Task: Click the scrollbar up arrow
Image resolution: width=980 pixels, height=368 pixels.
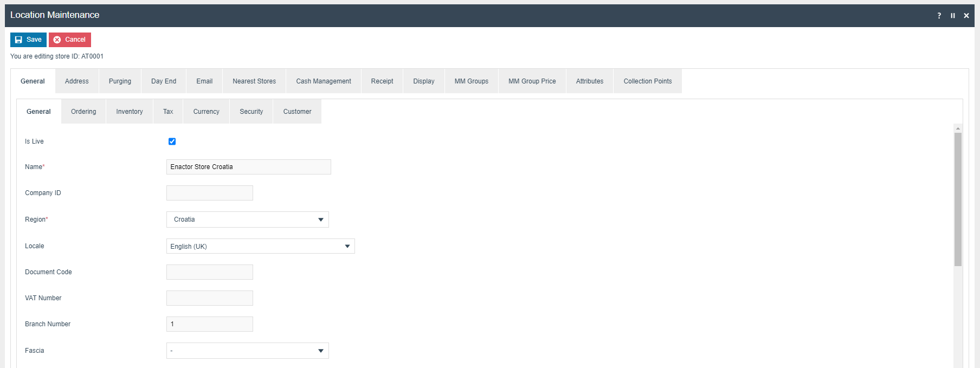Action: click(958, 128)
